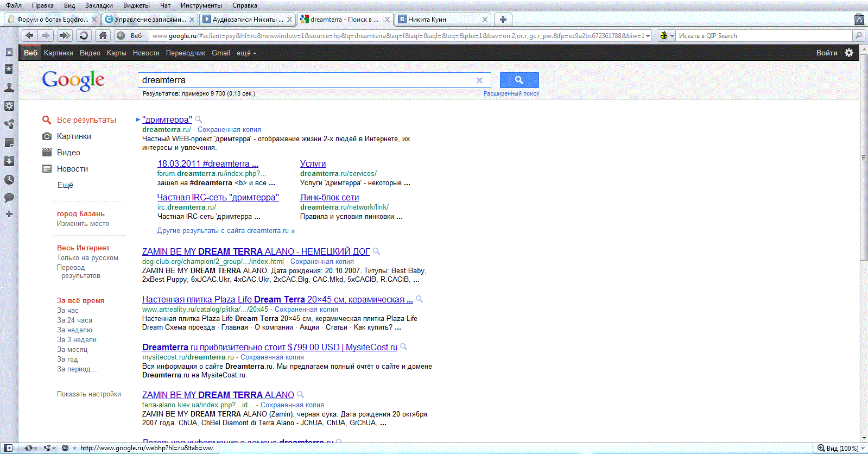Open the address bar history dropdown arrow
This screenshot has width=868, height=454.
coord(648,36)
